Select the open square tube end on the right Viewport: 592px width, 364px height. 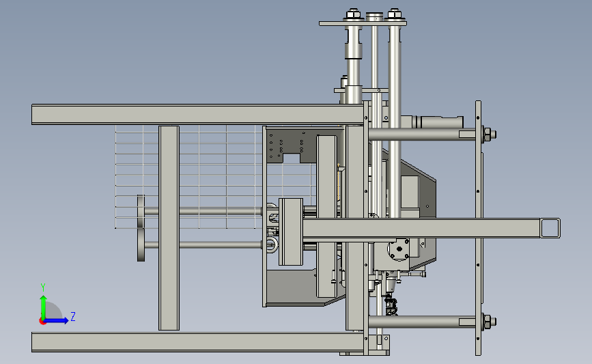point(550,228)
